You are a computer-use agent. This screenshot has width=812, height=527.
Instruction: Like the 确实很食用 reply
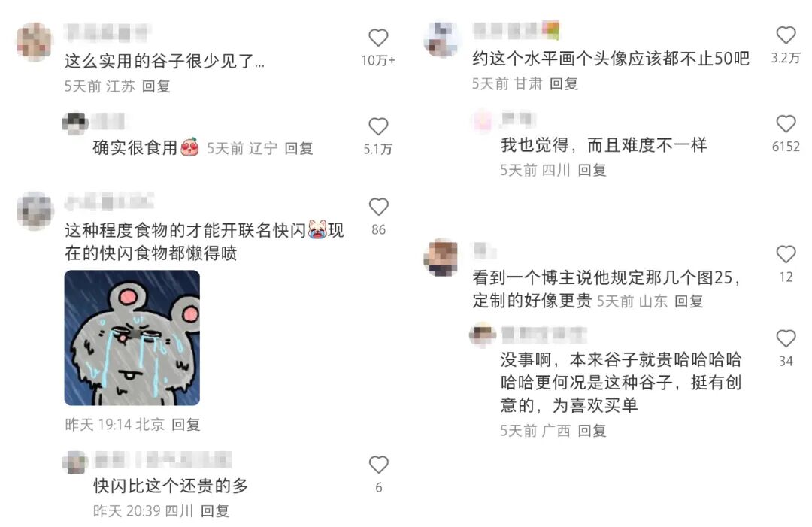click(378, 126)
